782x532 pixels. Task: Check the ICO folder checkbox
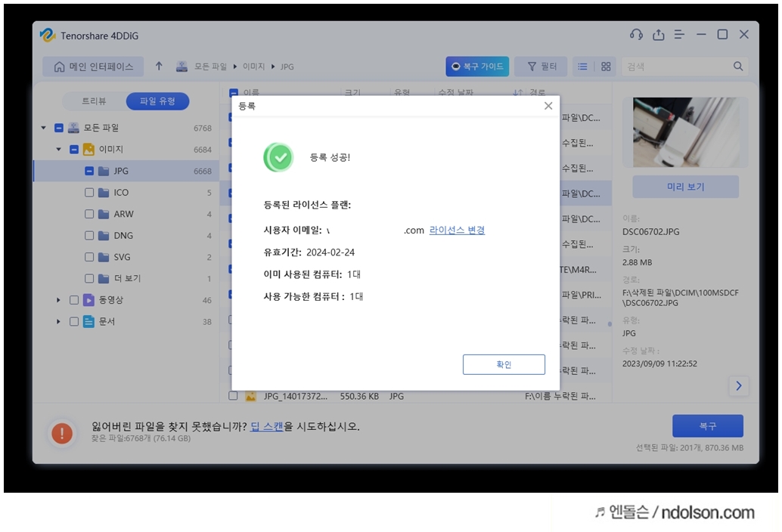pos(89,192)
